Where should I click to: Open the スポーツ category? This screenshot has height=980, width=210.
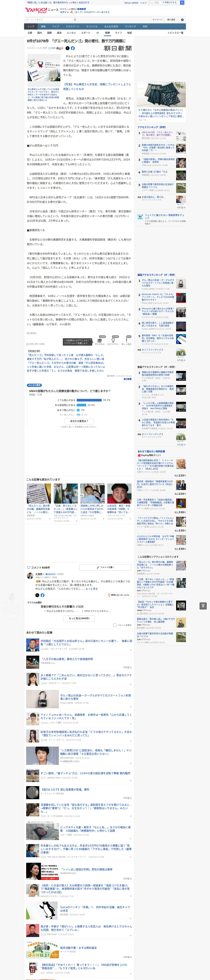point(86,33)
